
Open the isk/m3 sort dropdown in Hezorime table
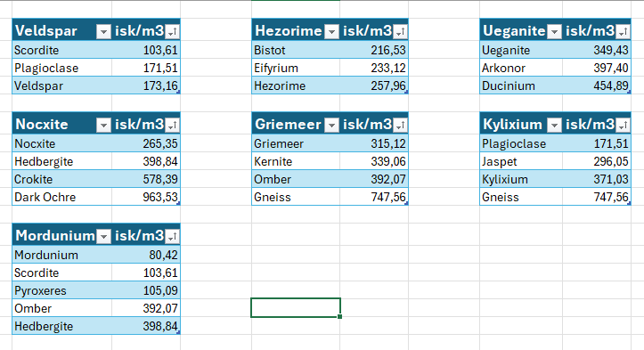401,32
